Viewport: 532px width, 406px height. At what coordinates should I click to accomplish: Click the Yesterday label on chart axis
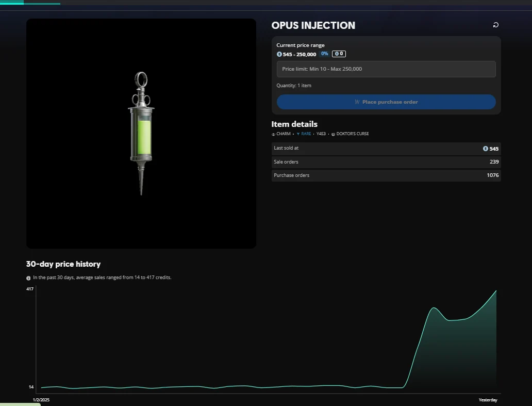tap(488, 400)
